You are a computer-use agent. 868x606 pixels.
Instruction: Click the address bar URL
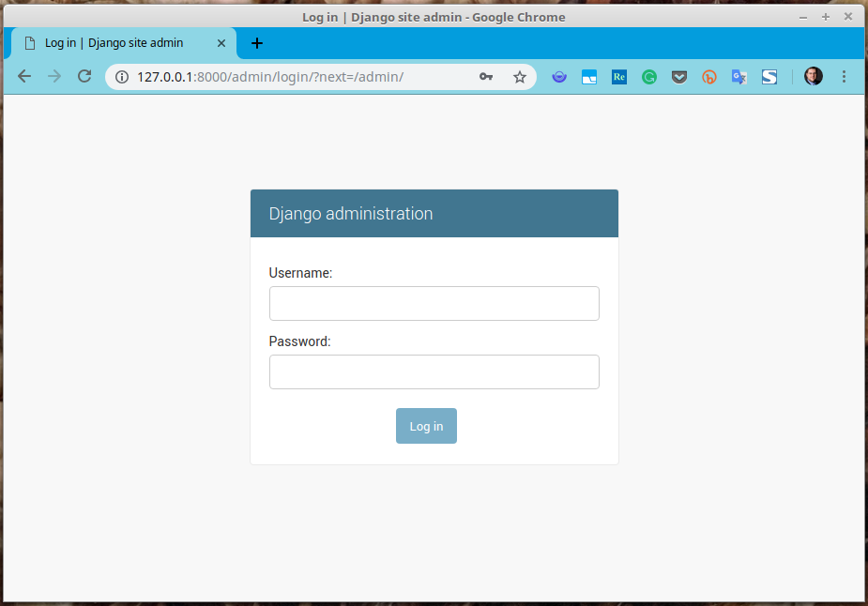(x=270, y=77)
